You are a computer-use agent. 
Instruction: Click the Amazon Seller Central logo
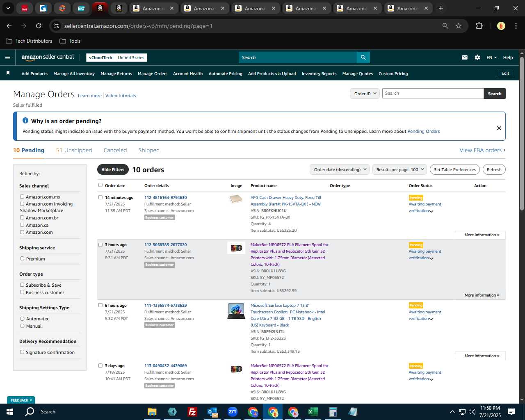click(48, 57)
